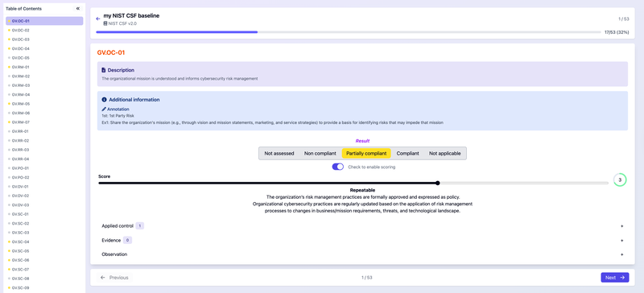Expand Evidence with its plus icon
The width and height of the screenshot is (644, 293).
621,241
